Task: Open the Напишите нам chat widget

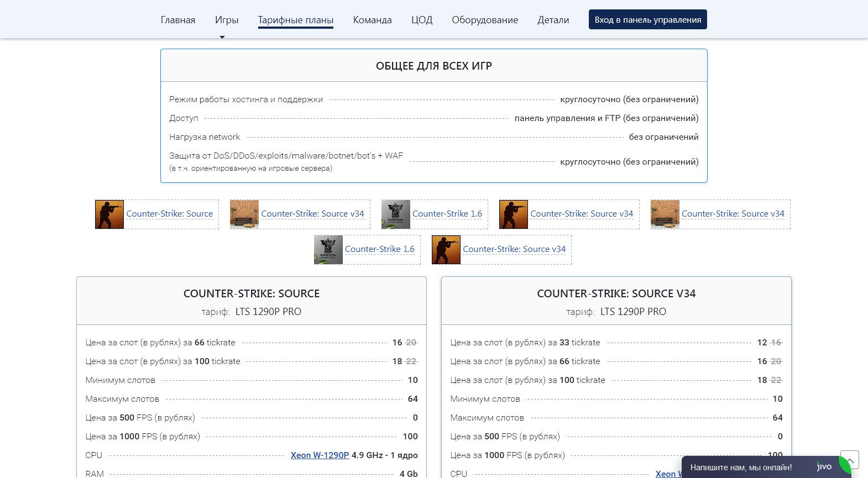Action: (741, 468)
